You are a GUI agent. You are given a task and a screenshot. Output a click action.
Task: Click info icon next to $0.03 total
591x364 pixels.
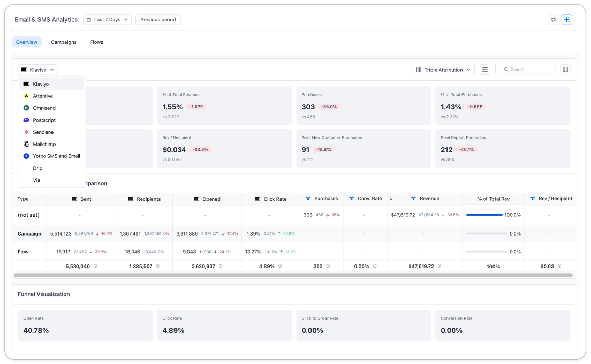(x=559, y=266)
